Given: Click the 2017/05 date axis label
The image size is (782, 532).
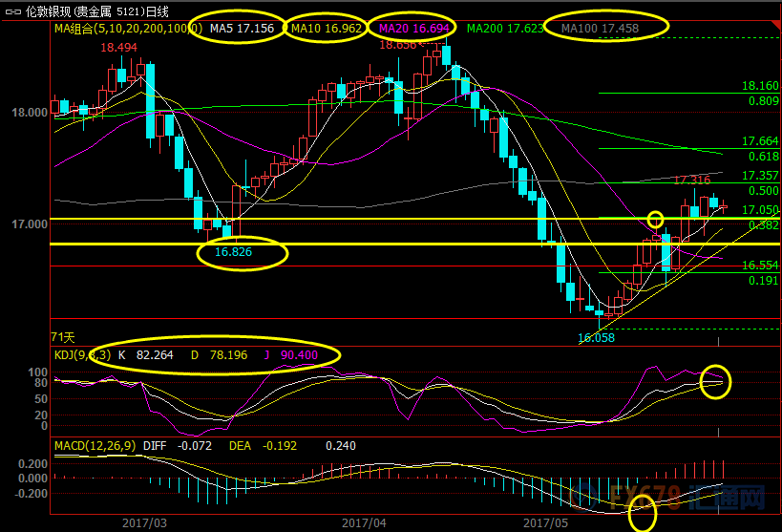Looking at the screenshot, I should pos(545,523).
